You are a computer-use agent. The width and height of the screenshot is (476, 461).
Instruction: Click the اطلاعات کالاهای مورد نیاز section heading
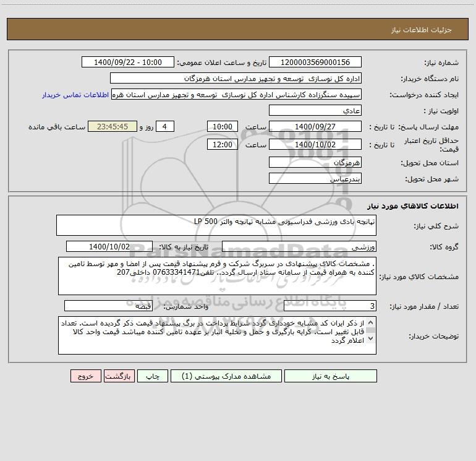412,205
